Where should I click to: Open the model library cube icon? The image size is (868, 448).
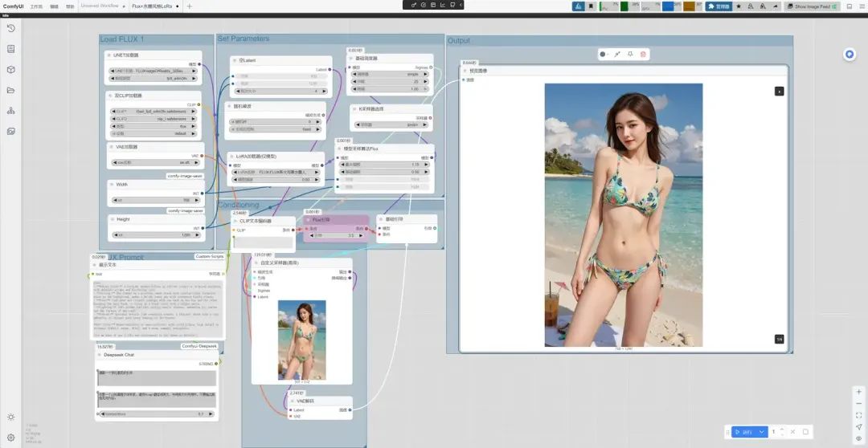10,70
